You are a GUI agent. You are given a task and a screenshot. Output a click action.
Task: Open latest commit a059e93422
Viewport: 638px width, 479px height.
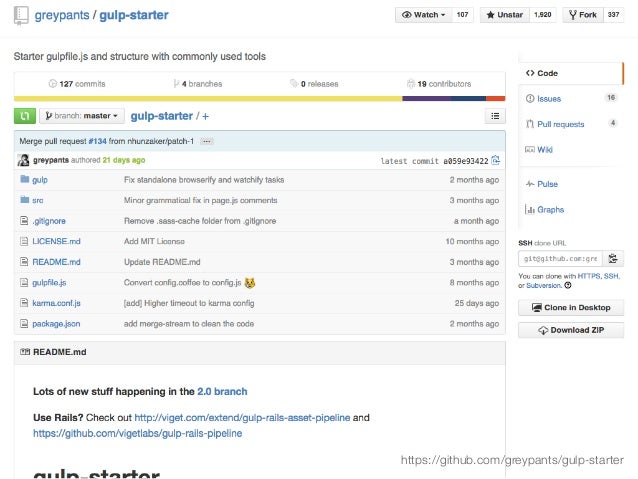pos(466,161)
